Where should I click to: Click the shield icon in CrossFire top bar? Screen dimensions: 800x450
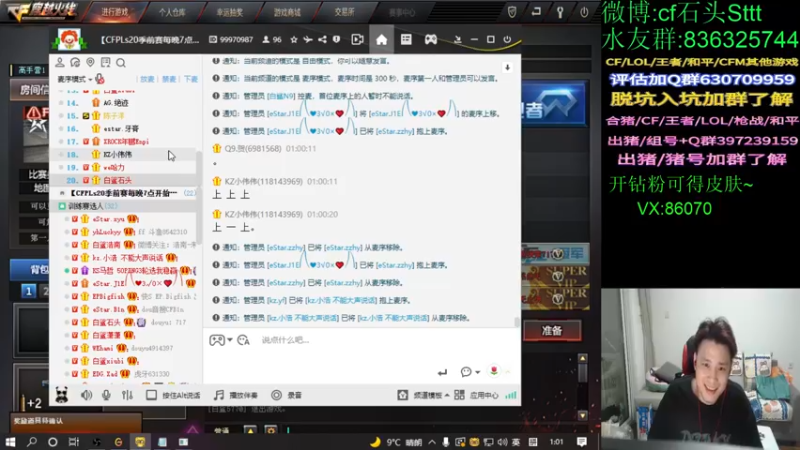512,12
